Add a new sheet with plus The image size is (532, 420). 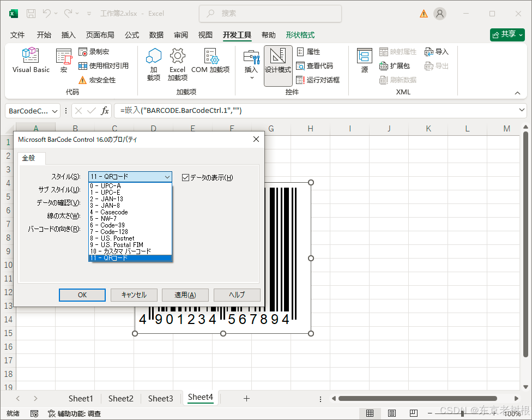coord(247,398)
